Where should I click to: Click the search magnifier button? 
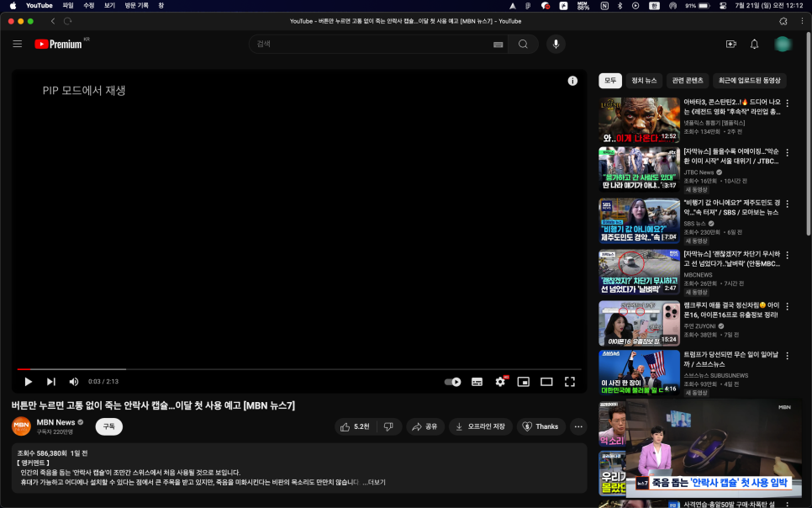[523, 44]
